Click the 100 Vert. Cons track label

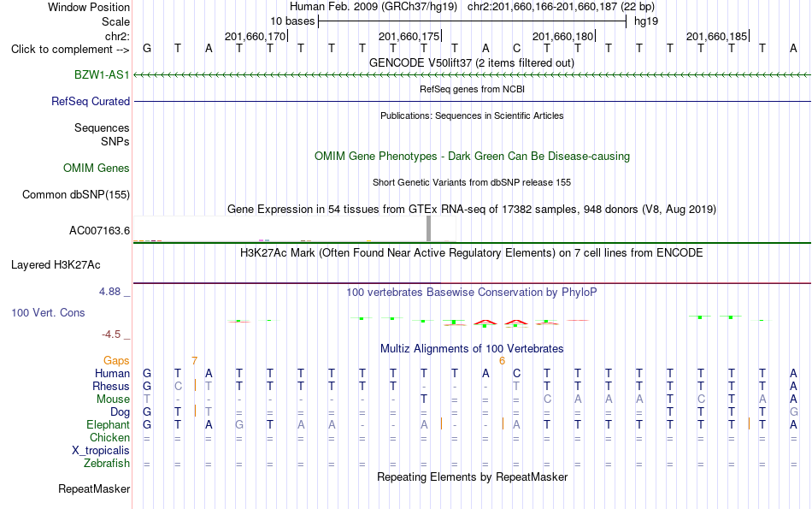pos(48,313)
